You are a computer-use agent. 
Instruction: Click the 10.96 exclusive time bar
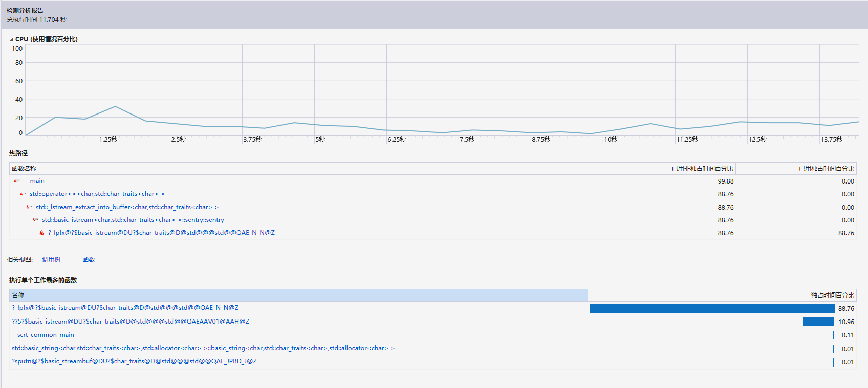pos(818,322)
